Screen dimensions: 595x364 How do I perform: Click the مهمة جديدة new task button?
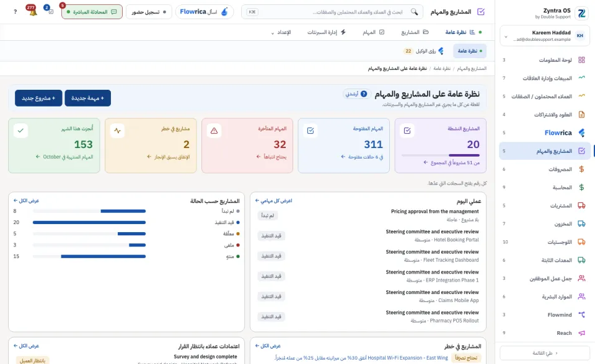coord(87,98)
